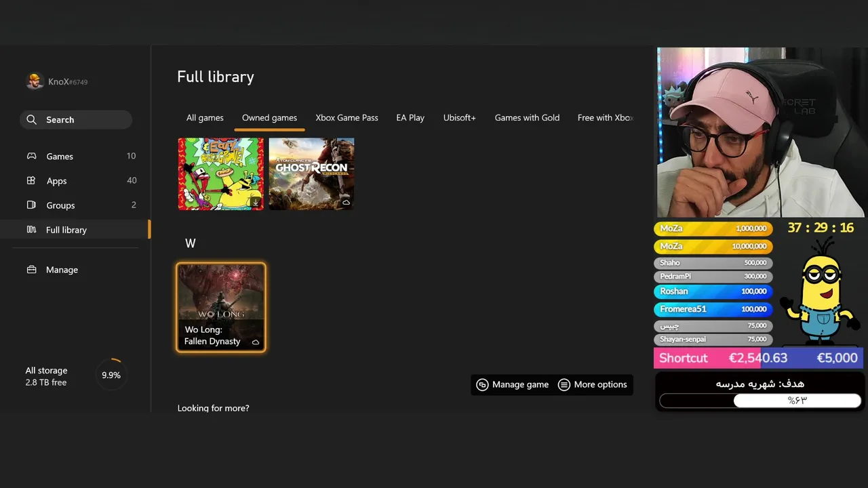Click the MoZa 10,000,000 donor bar
This screenshot has height=488, width=868.
(713, 246)
